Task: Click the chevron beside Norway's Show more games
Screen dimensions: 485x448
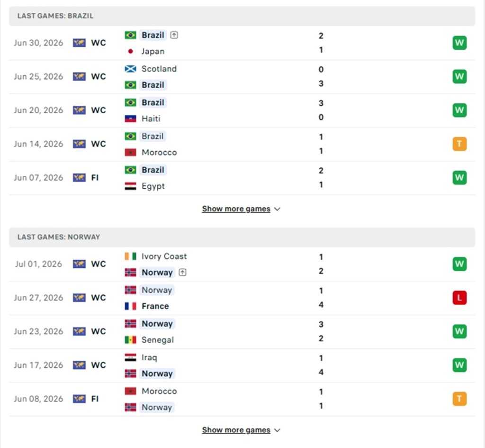Action: point(277,430)
